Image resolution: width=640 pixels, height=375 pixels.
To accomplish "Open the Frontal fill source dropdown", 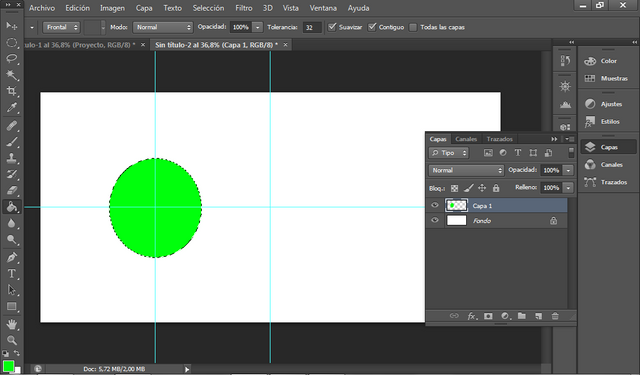I will 61,27.
